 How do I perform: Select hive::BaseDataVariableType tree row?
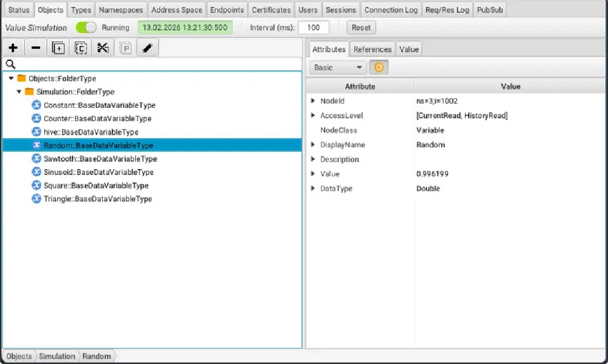coord(152,132)
